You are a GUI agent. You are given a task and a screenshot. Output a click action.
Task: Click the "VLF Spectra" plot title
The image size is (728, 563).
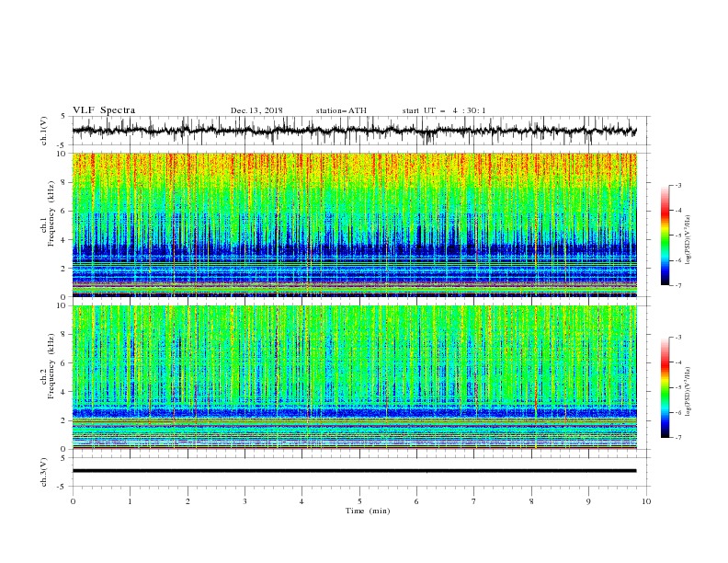104,110
